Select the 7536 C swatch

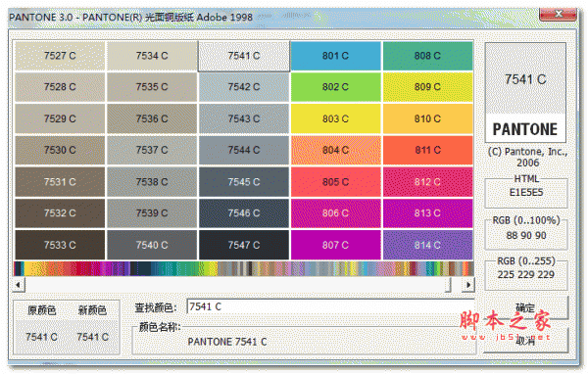152,118
